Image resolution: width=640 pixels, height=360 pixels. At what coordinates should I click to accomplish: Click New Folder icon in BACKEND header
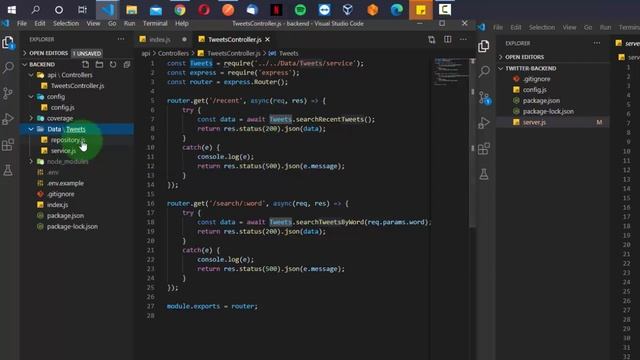pos(99,64)
